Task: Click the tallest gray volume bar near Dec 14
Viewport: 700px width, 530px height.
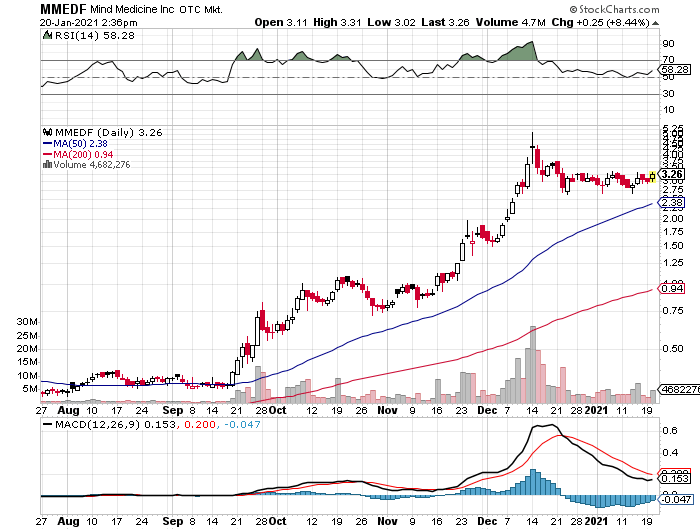Action: click(533, 364)
